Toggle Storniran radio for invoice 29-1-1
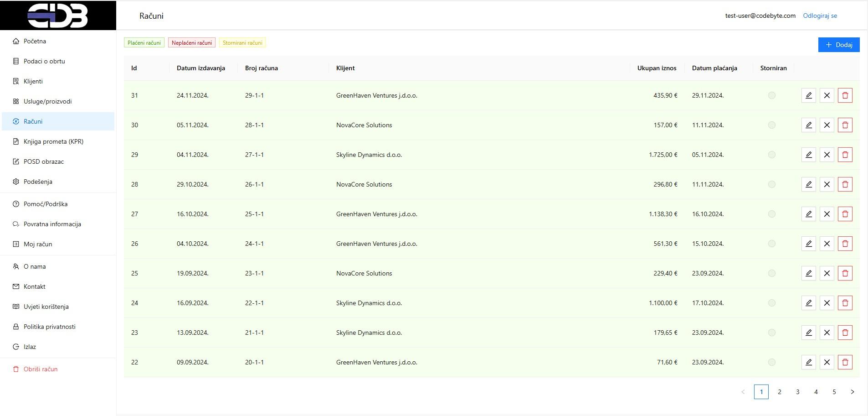868x416 pixels. point(771,95)
